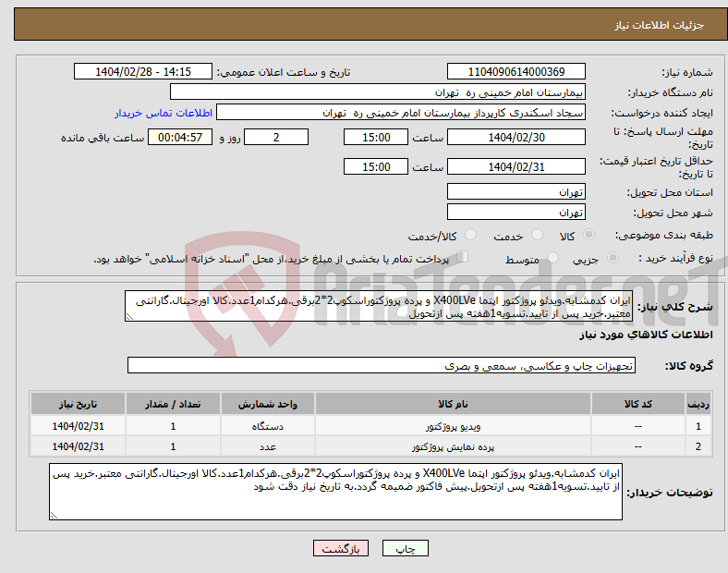This screenshot has width=728, height=573.
Task: Click the کد کالا column header
Action: point(638,404)
